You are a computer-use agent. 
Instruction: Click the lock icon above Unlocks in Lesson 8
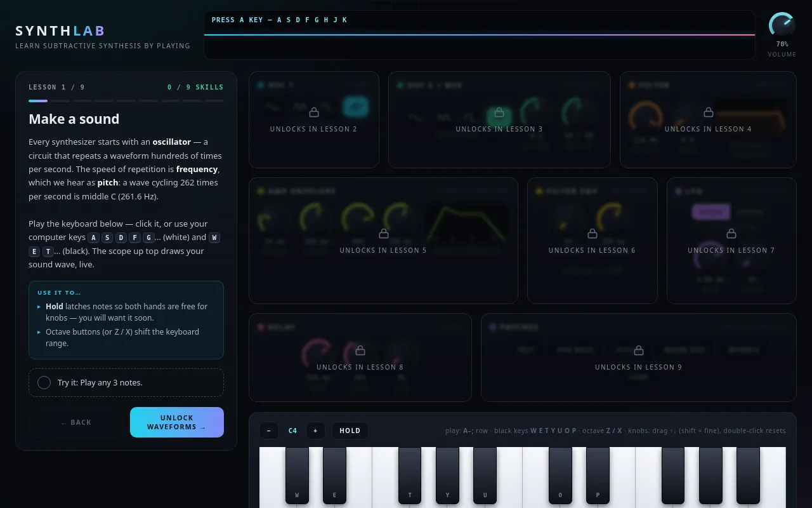[360, 351]
